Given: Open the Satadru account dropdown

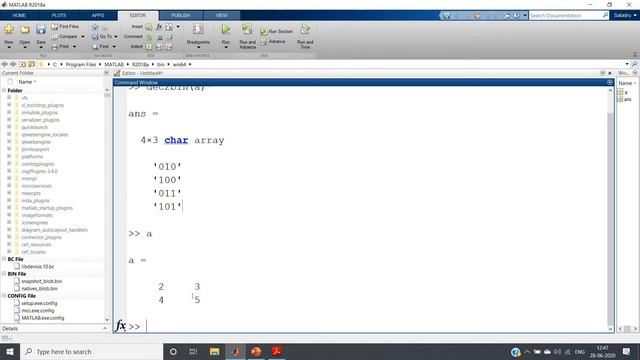Looking at the screenshot, I should [625, 16].
